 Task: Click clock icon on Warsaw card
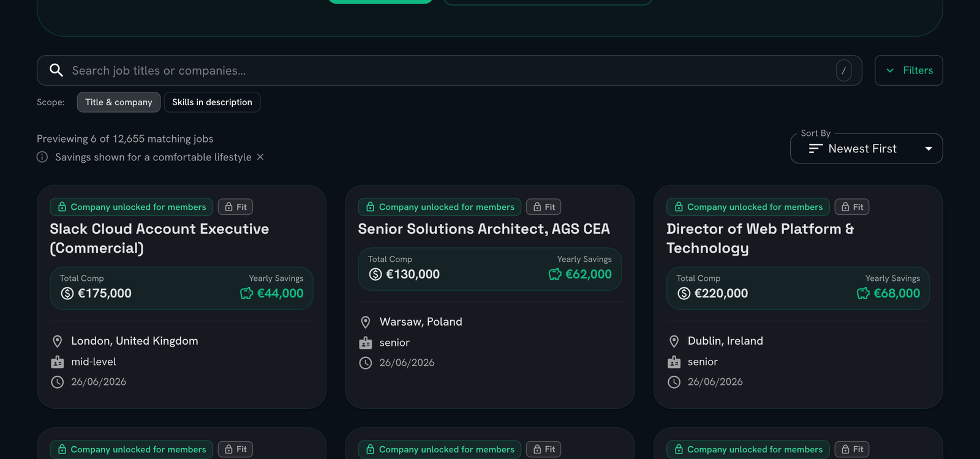[x=366, y=363]
